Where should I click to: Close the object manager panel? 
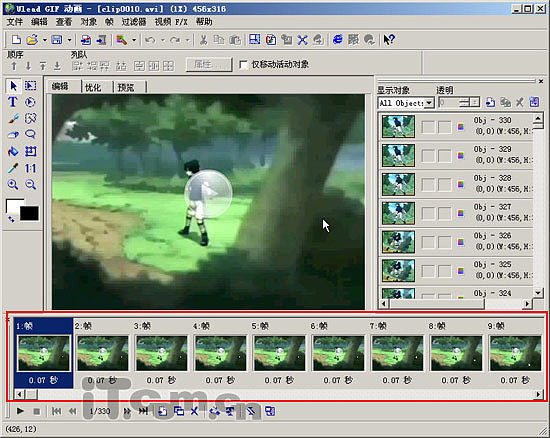click(541, 81)
